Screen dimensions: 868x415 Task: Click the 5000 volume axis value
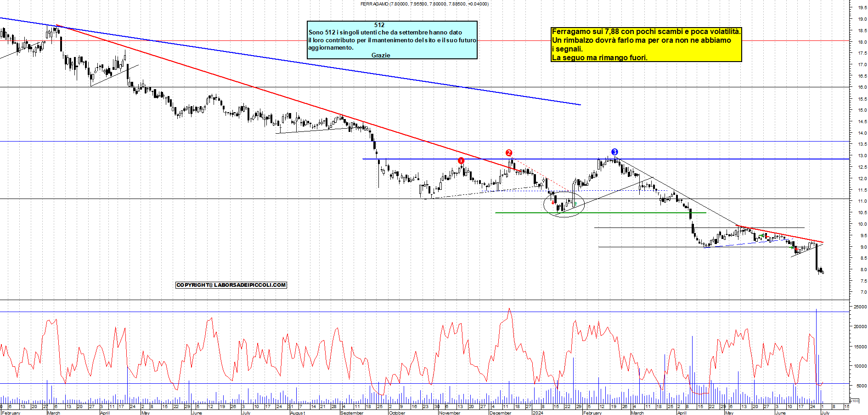pos(861,386)
